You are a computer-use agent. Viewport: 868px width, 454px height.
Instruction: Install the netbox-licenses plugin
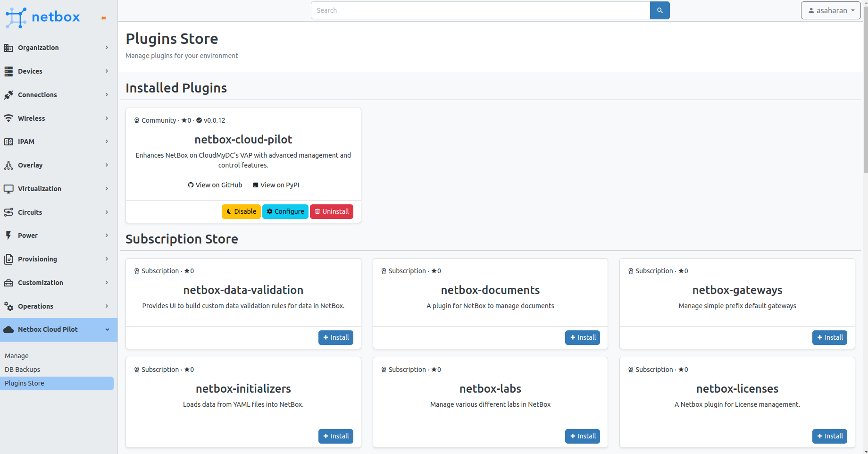coord(830,436)
